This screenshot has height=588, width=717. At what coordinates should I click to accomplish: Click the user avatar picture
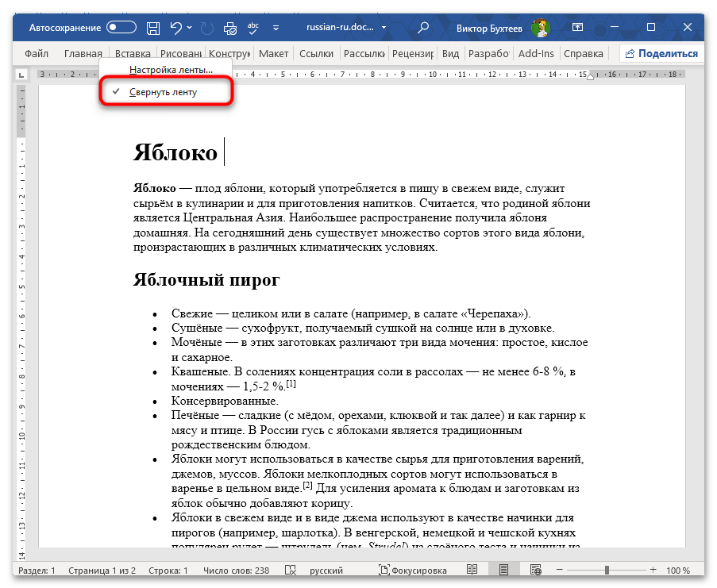coord(541,28)
